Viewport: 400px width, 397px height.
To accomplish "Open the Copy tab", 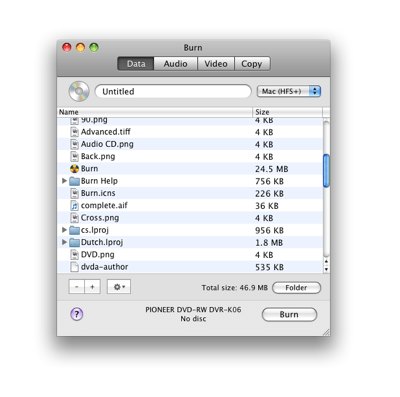I will [x=252, y=64].
